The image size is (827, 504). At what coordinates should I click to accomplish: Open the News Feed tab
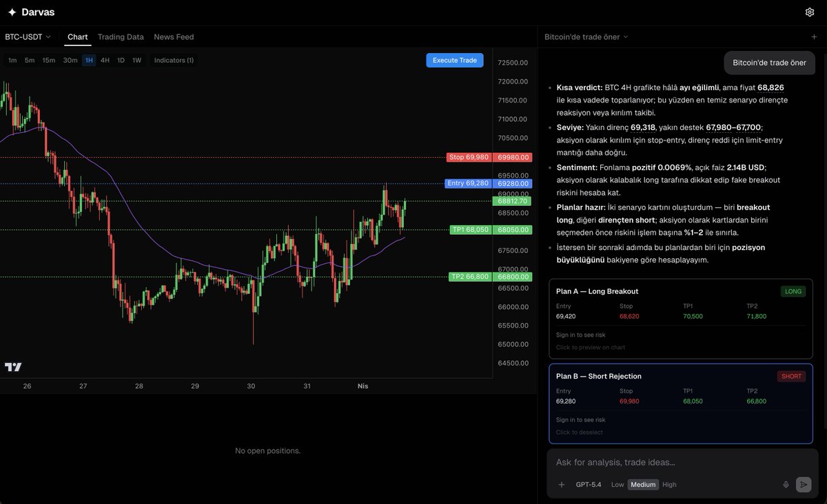pos(174,36)
